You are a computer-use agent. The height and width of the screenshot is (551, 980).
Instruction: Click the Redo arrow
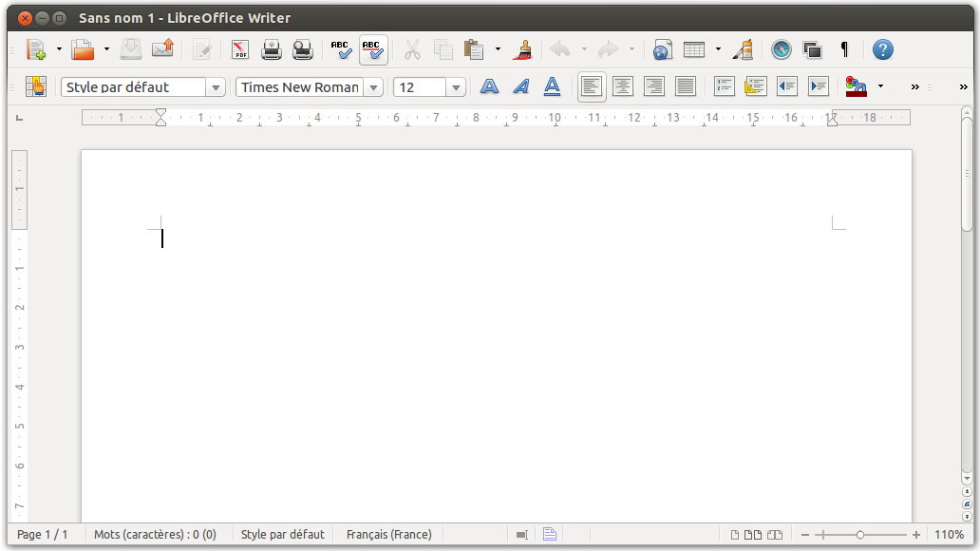(608, 49)
